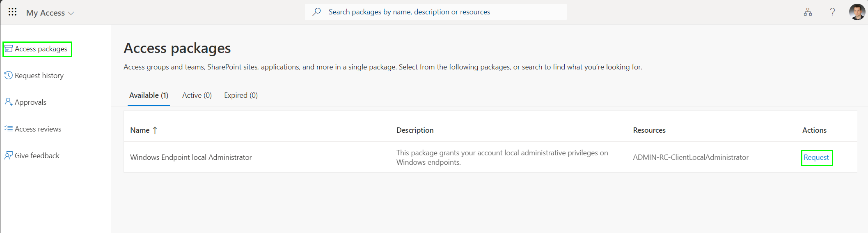The height and width of the screenshot is (233, 868).
Task: Click the Request history clock icon
Action: [9, 76]
